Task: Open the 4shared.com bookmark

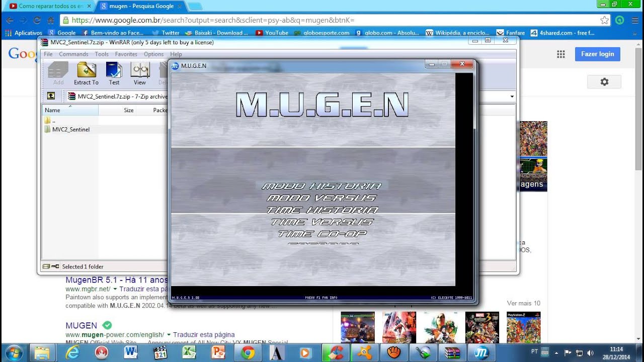Action: pyautogui.click(x=562, y=33)
